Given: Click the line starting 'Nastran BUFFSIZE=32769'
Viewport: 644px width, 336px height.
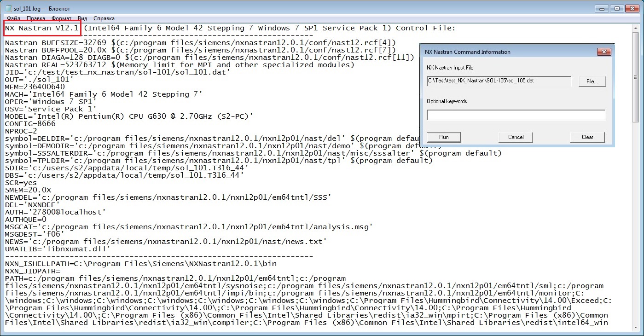Looking at the screenshot, I should 200,43.
